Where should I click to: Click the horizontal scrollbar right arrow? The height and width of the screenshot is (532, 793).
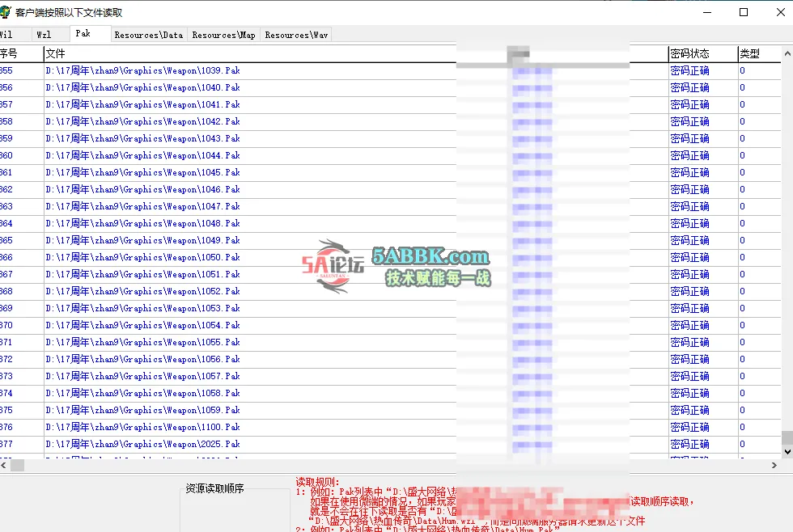pos(774,466)
